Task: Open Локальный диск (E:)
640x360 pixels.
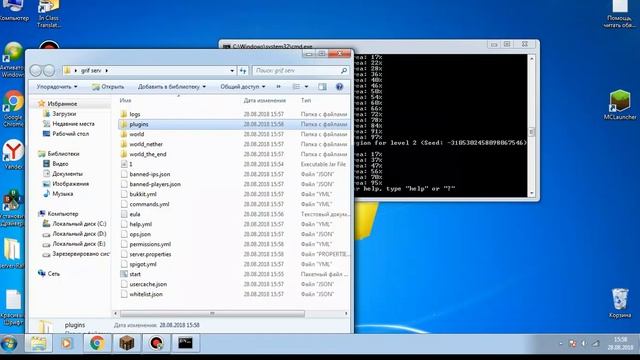Action: click(79, 244)
